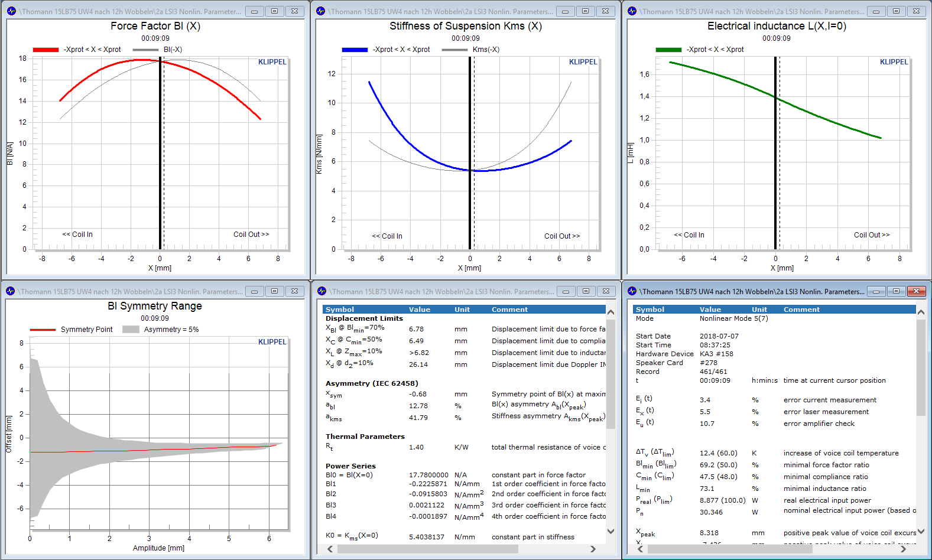Sort Displacement Limits table by Value column header
The height and width of the screenshot is (560, 932).
(420, 310)
